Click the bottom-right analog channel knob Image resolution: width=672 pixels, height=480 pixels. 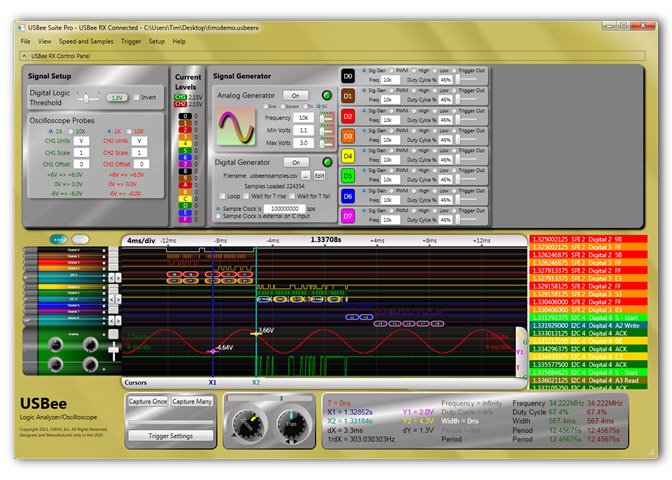pyautogui.click(x=90, y=364)
